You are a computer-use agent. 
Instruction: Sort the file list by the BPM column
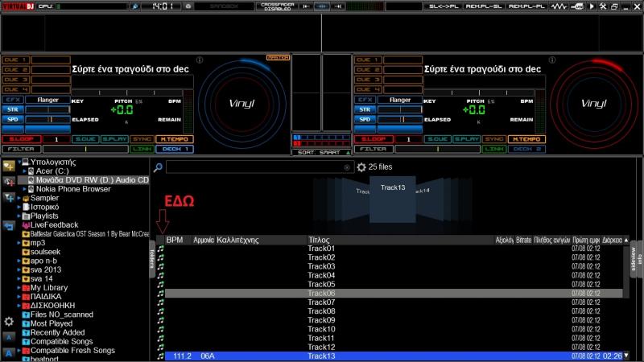click(x=175, y=240)
